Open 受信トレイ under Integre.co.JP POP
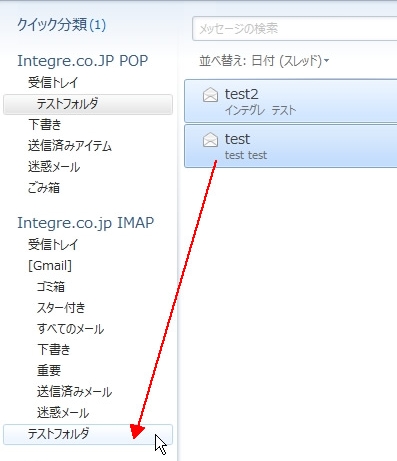This screenshot has height=461, width=397. (x=53, y=83)
